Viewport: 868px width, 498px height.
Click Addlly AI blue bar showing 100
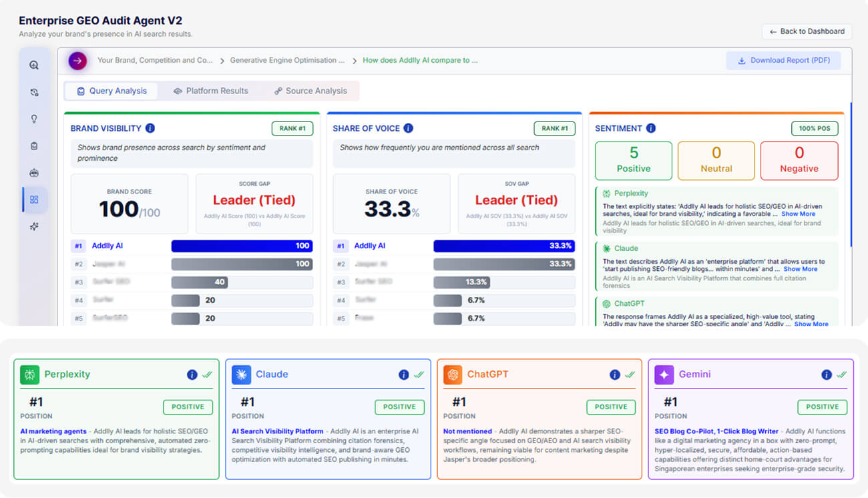(242, 246)
